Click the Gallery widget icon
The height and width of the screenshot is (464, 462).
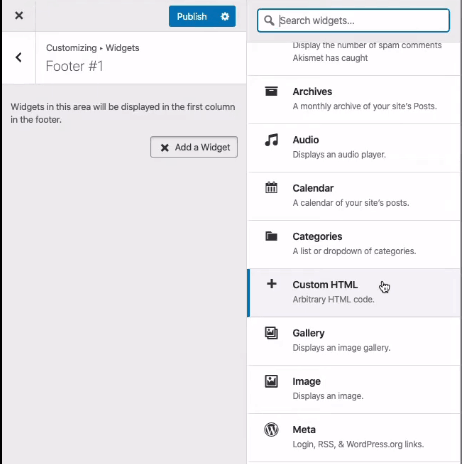click(x=271, y=333)
